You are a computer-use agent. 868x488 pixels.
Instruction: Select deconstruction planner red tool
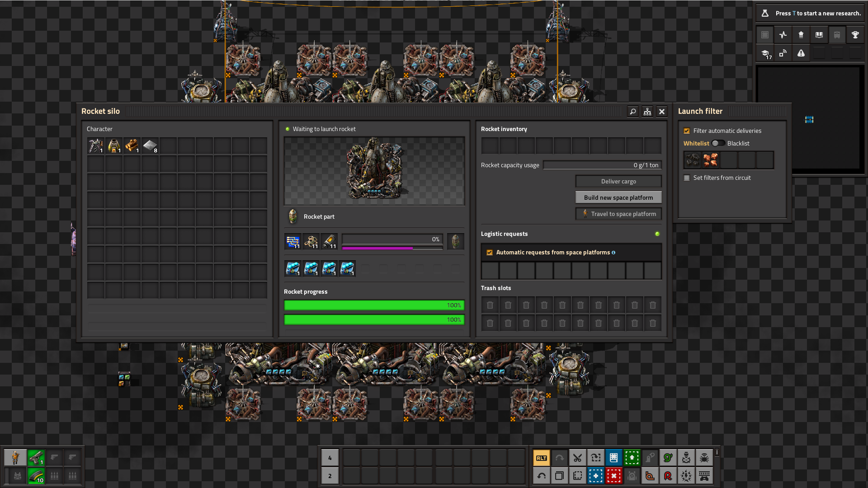tap(614, 476)
